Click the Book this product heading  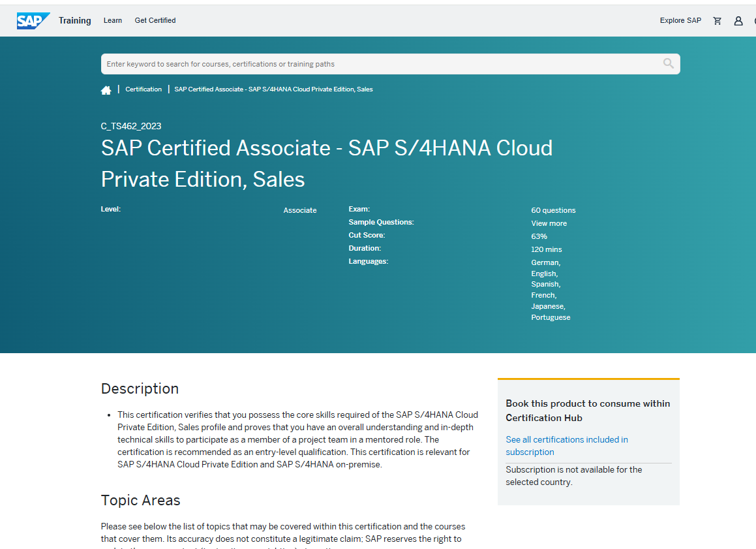tap(588, 411)
